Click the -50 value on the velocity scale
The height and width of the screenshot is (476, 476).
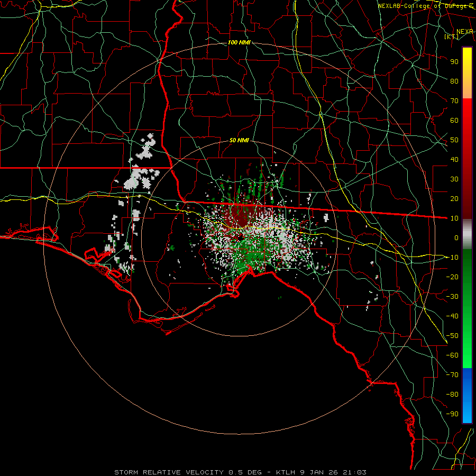pyautogui.click(x=452, y=335)
